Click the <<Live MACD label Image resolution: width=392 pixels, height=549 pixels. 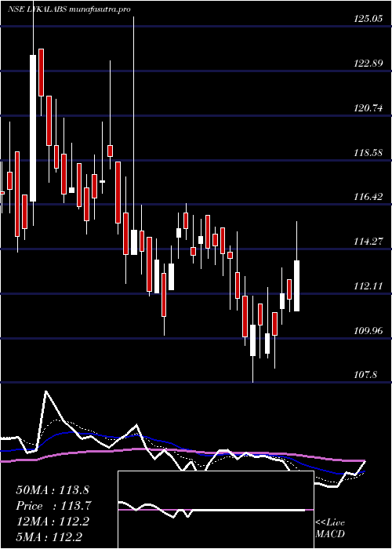point(330,529)
